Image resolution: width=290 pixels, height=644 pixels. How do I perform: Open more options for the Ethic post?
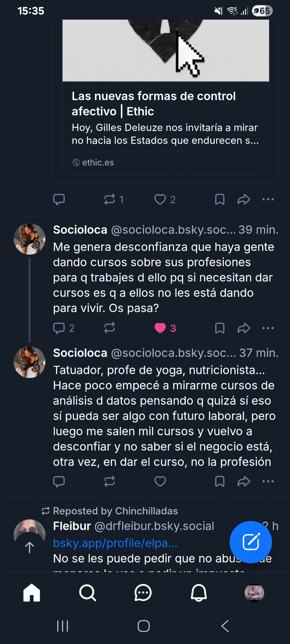[268, 200]
